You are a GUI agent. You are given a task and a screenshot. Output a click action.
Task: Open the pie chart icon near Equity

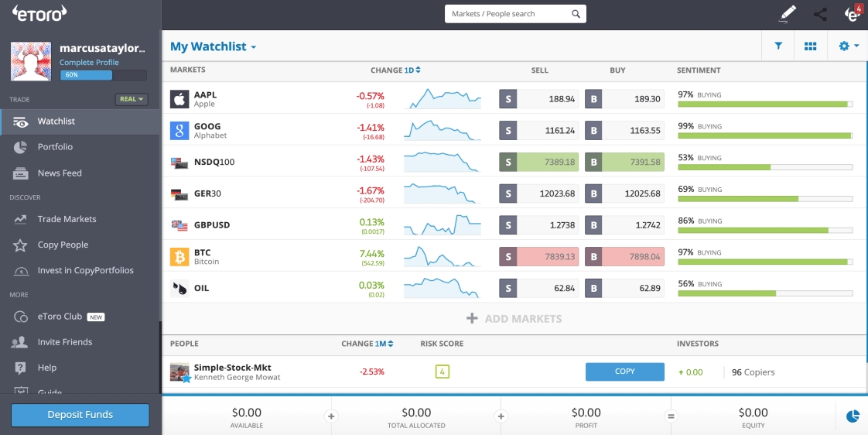(853, 416)
